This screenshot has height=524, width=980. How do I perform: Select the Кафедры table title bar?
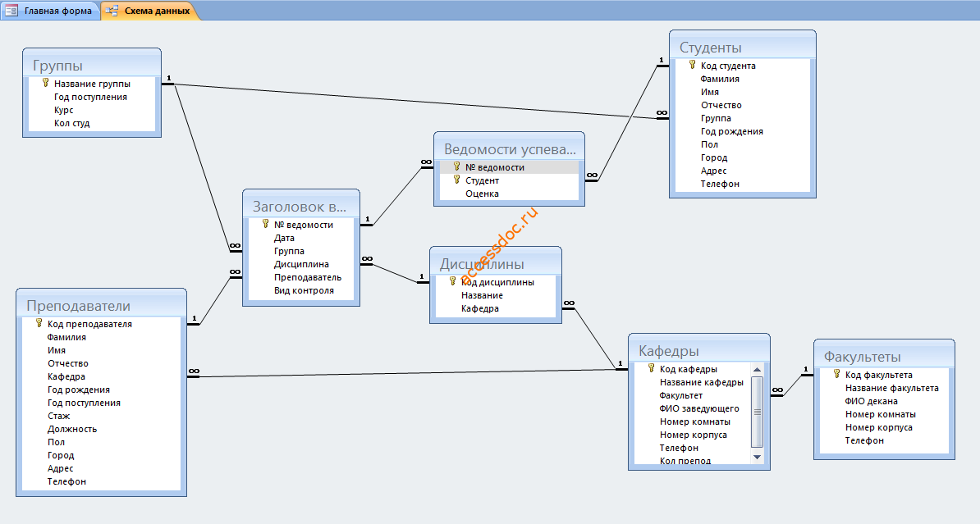[x=698, y=350]
